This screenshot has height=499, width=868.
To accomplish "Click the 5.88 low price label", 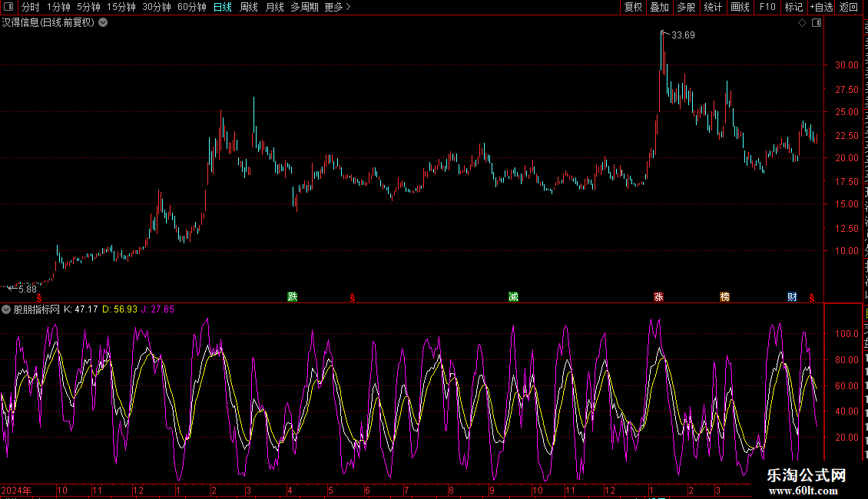I will click(28, 289).
